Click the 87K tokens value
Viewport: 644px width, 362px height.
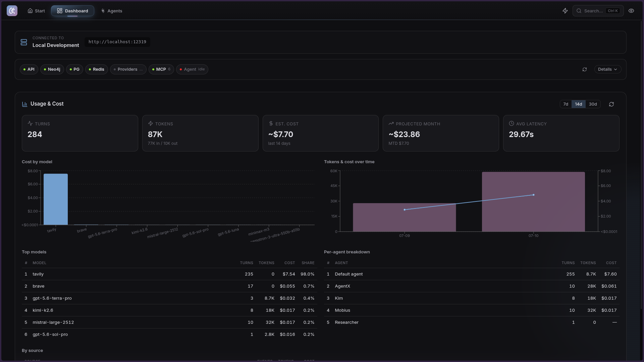pos(155,134)
